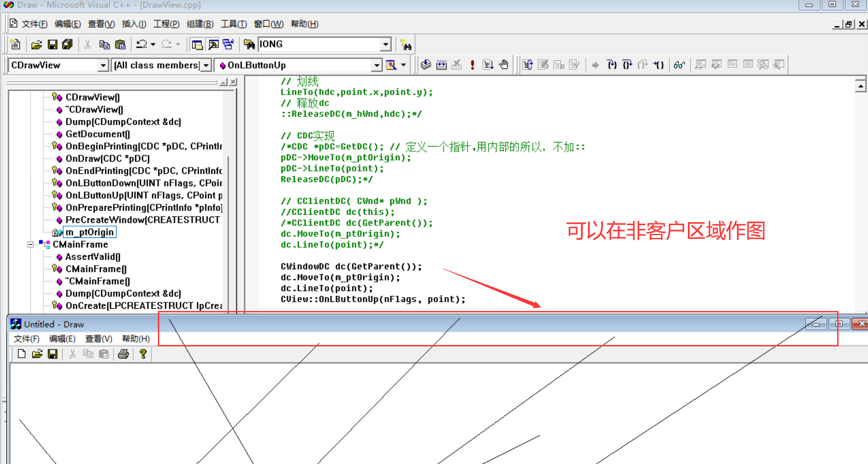
Task: Collapse the CMainFrame class tree node
Action: [x=30, y=244]
